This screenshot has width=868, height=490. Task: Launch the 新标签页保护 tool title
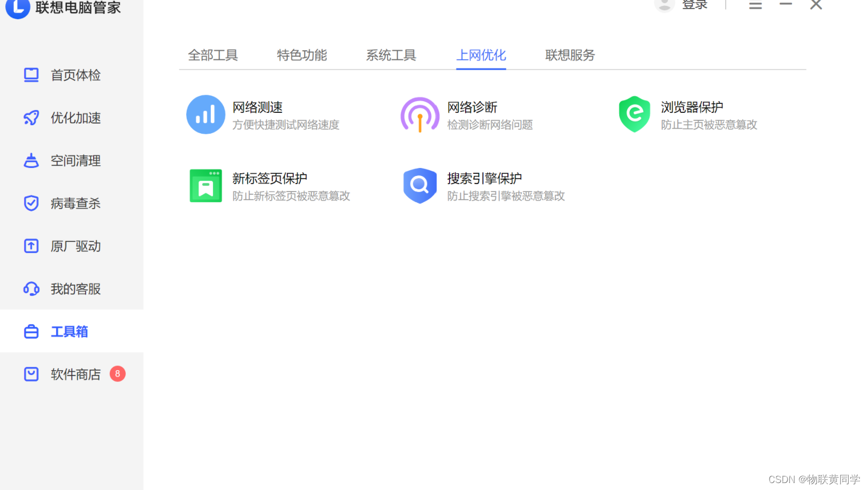pyautogui.click(x=270, y=179)
